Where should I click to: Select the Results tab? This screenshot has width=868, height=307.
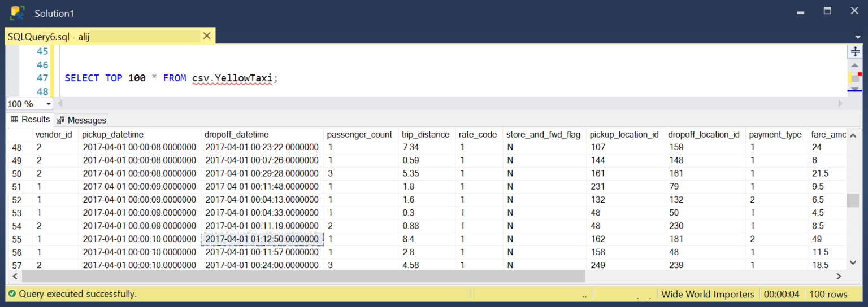pyautogui.click(x=31, y=120)
